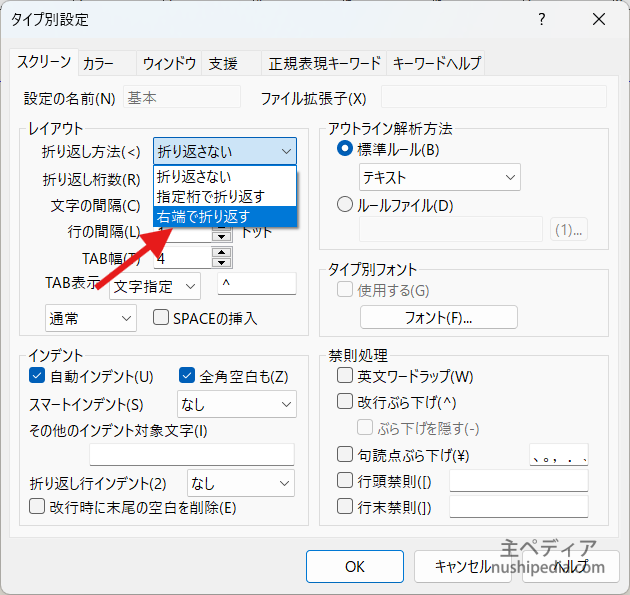This screenshot has width=630, height=595.
Task: Select the ルールファイル radio button
Action: [345, 206]
